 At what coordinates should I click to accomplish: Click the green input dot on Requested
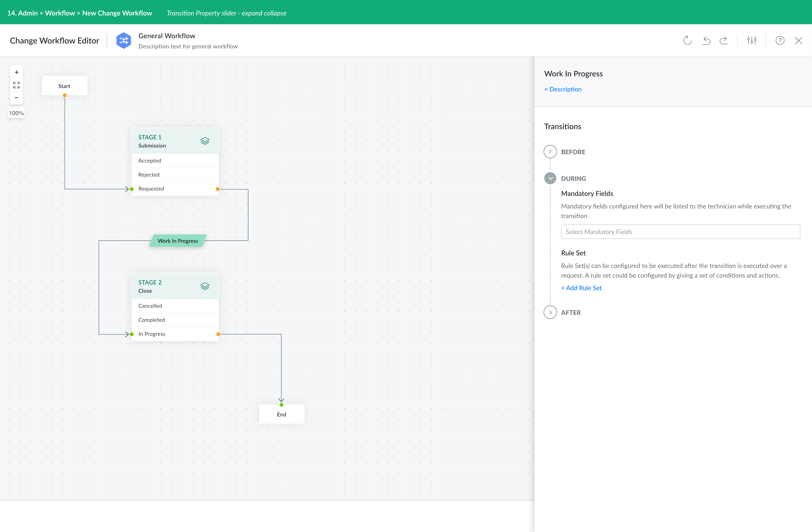point(132,189)
